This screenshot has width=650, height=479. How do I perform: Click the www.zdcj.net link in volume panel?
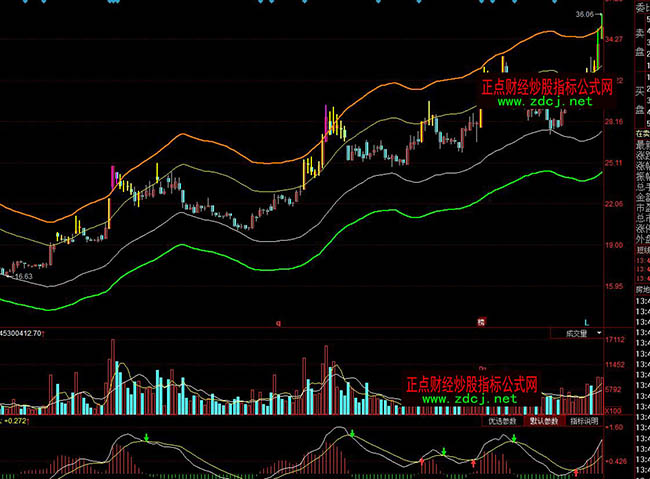pos(471,398)
